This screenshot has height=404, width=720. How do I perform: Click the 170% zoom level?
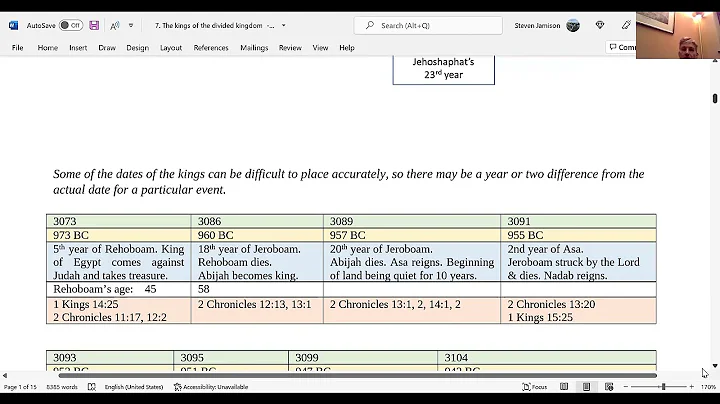[x=708, y=387]
